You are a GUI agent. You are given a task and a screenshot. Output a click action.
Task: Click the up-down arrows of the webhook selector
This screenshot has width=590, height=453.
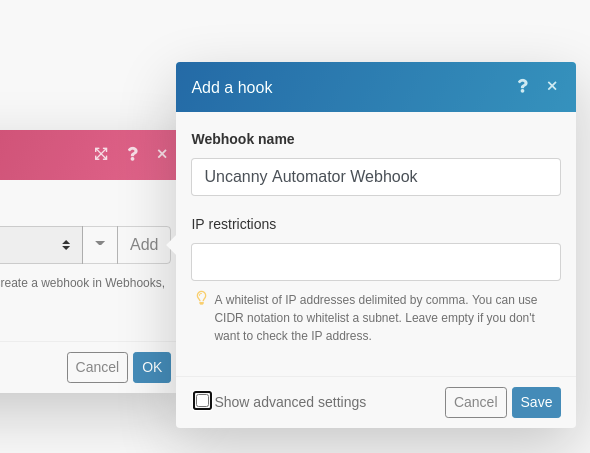click(x=66, y=245)
